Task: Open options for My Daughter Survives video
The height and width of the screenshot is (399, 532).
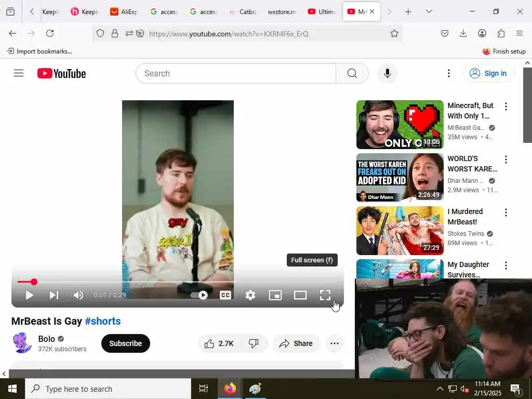Action: [x=506, y=265]
